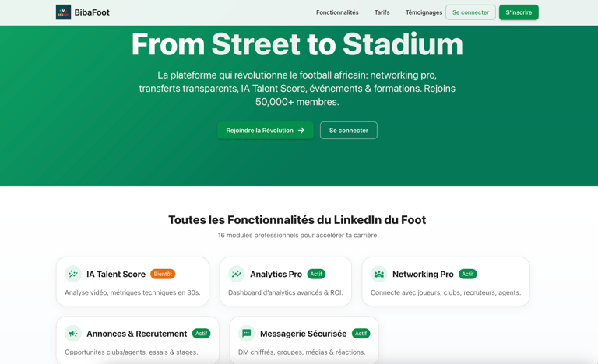Click the BibaFoot logo icon

(63, 12)
